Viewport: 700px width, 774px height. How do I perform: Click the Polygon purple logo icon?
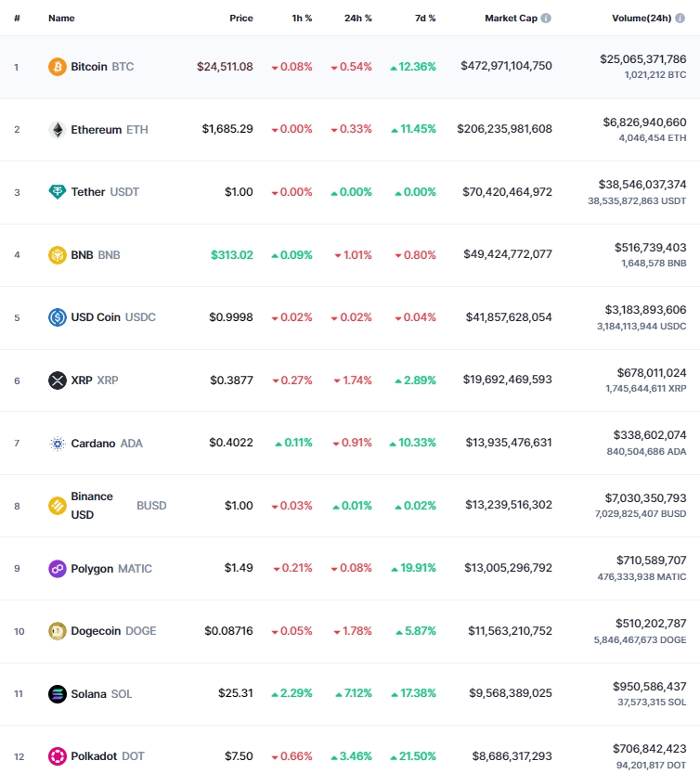tap(58, 569)
